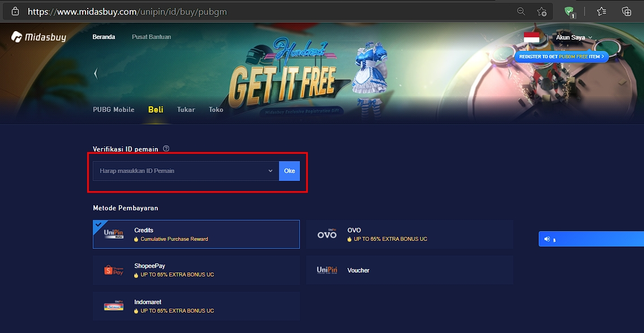The height and width of the screenshot is (333, 644).
Task: Go to Beranda in the top menu
Action: [x=104, y=37]
